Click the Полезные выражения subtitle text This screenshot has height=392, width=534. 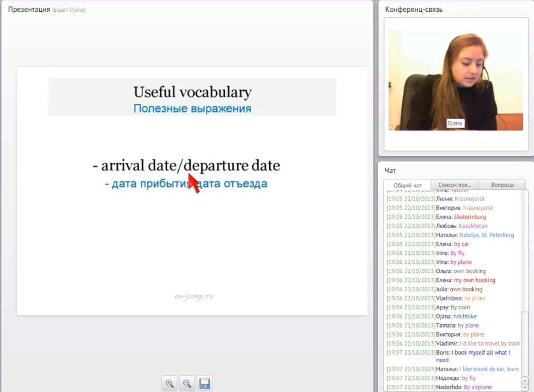point(192,108)
